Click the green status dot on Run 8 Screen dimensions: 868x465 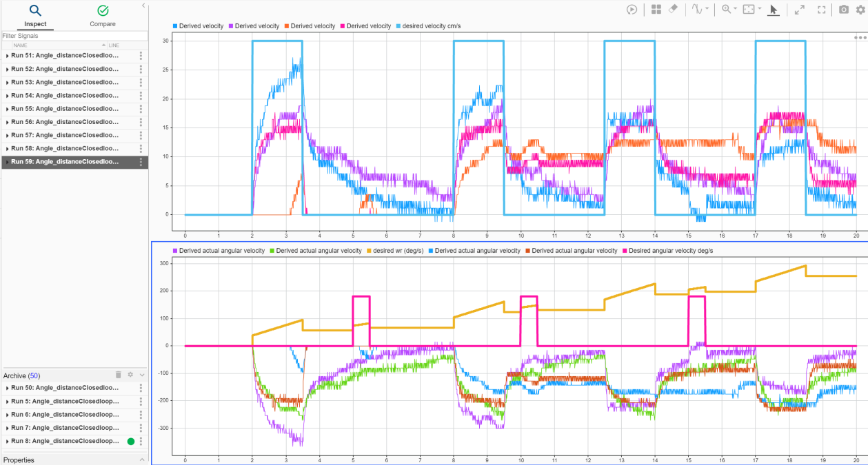click(131, 442)
